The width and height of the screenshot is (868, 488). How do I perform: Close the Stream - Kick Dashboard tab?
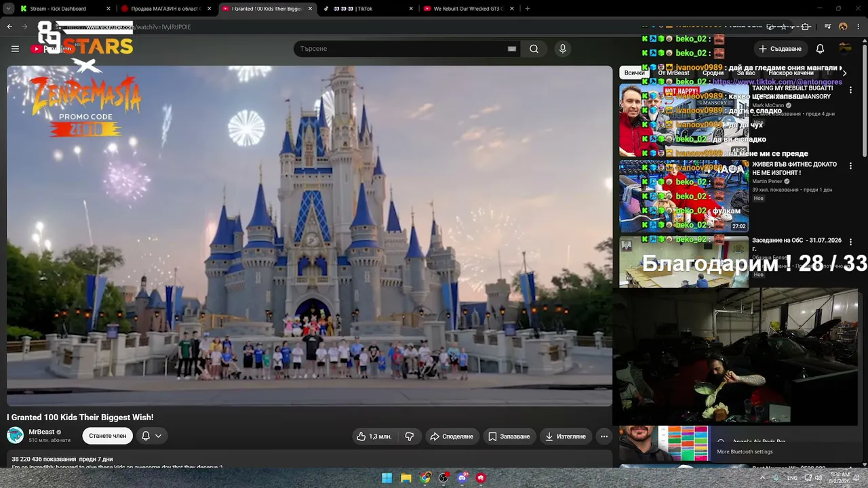click(x=108, y=9)
